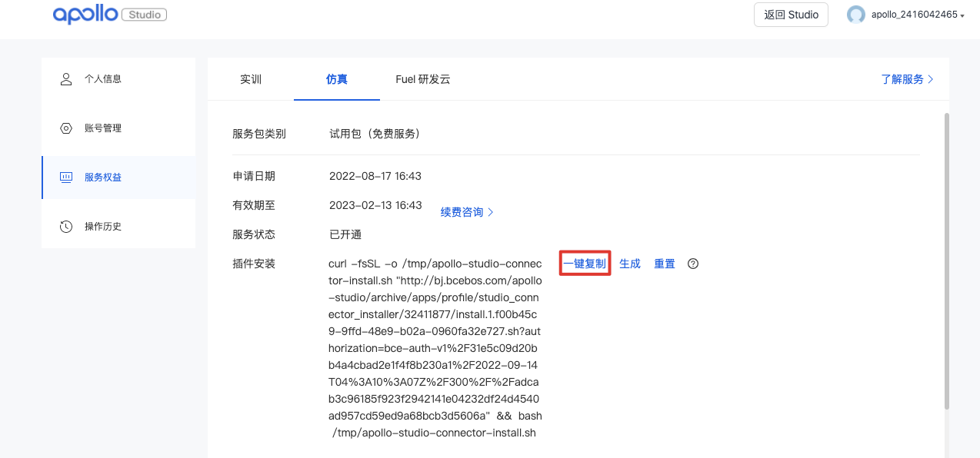The image size is (980, 458).
Task: Click 一键复制 to copy the command
Action: [585, 264]
